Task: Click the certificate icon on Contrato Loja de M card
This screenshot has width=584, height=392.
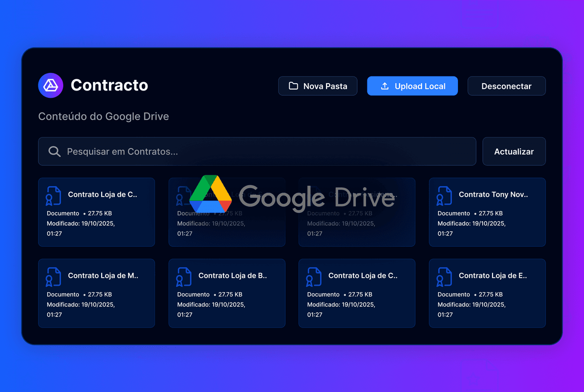Action: click(54, 276)
